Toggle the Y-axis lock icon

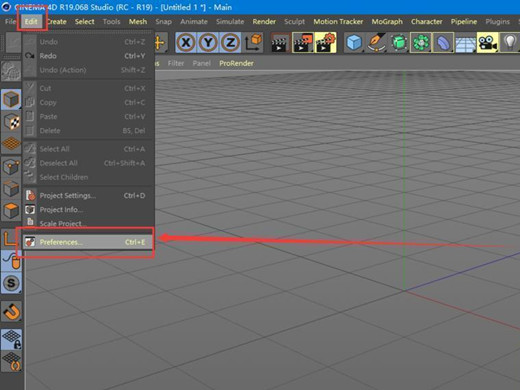coord(208,42)
